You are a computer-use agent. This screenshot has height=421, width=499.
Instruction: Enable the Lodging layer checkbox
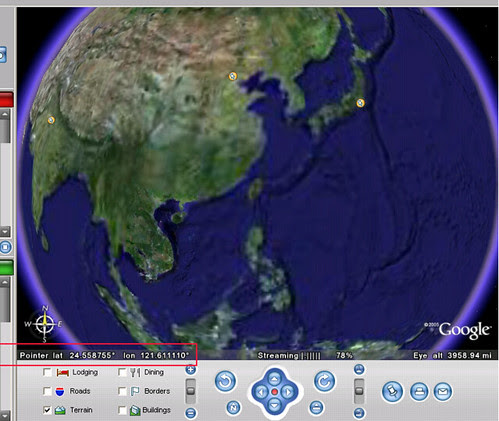pos(47,372)
